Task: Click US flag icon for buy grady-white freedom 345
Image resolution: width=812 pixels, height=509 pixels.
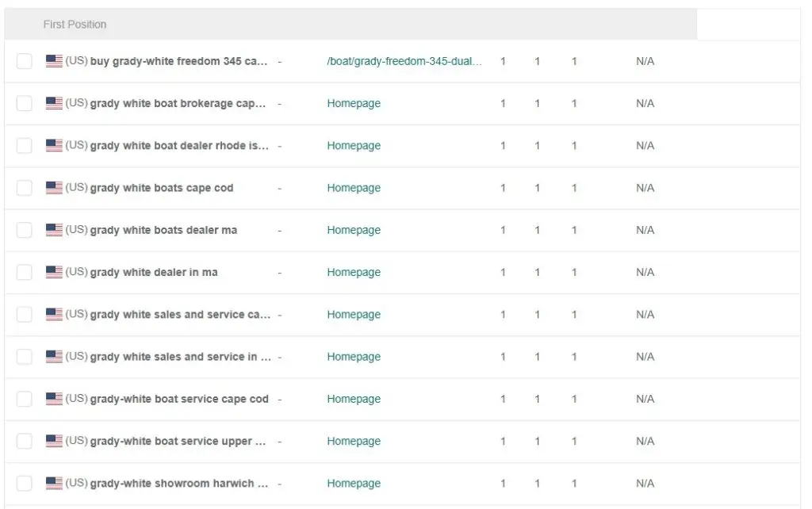Action: [x=54, y=61]
